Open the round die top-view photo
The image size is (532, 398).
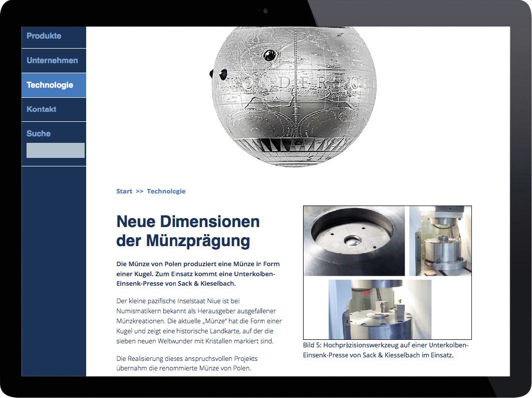click(354, 241)
